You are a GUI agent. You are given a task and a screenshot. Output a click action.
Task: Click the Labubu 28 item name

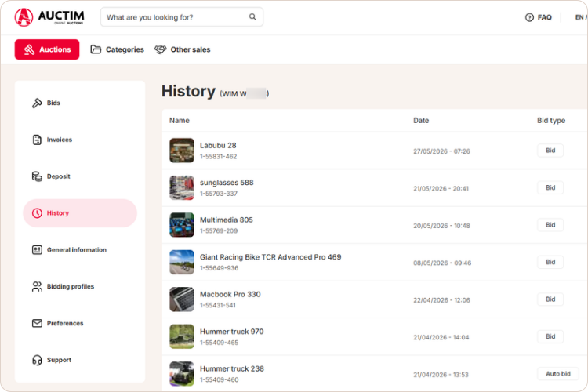pyautogui.click(x=218, y=146)
